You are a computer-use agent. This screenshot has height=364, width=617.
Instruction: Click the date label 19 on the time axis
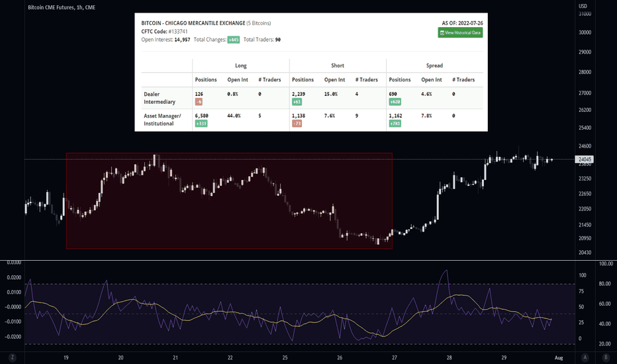[x=66, y=357]
